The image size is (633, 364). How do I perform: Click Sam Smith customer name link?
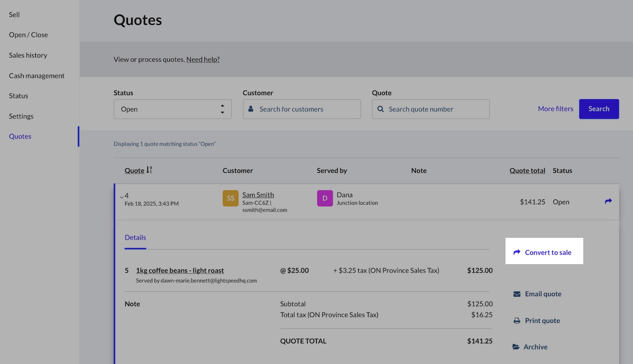[x=258, y=194]
